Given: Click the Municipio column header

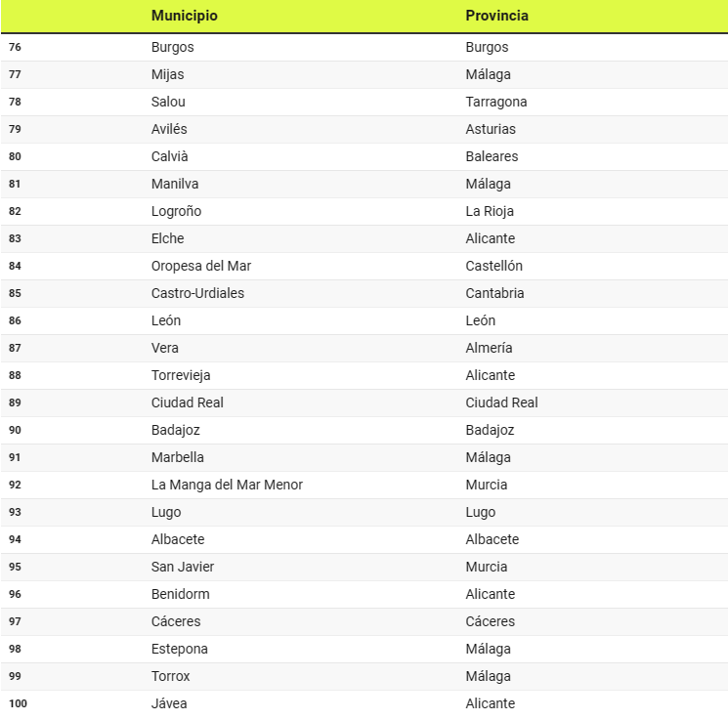Looking at the screenshot, I should (x=185, y=16).
